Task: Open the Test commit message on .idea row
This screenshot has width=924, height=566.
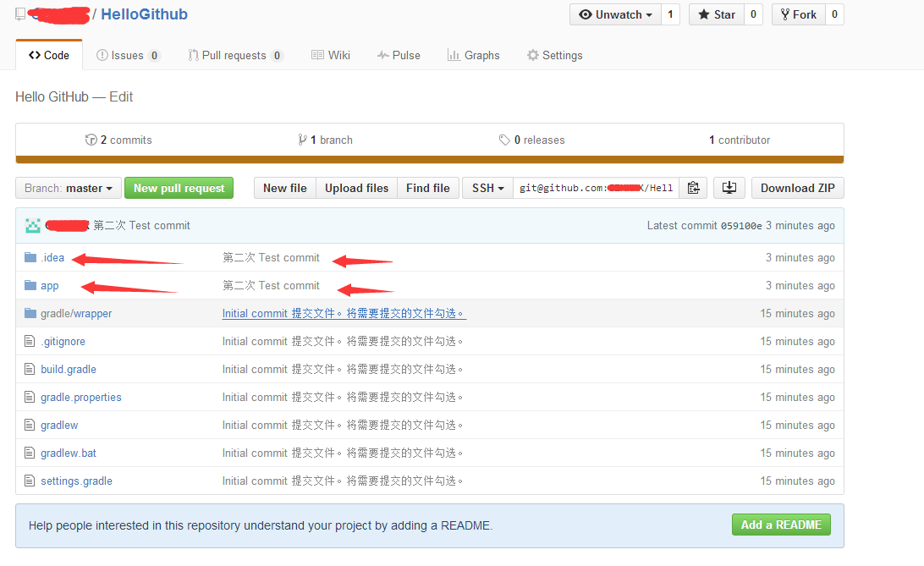Action: [x=271, y=257]
